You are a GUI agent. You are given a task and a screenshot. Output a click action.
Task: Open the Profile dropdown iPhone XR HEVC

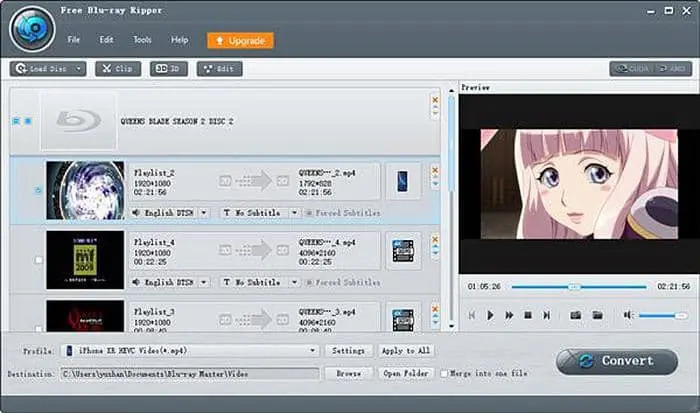[x=191, y=351]
